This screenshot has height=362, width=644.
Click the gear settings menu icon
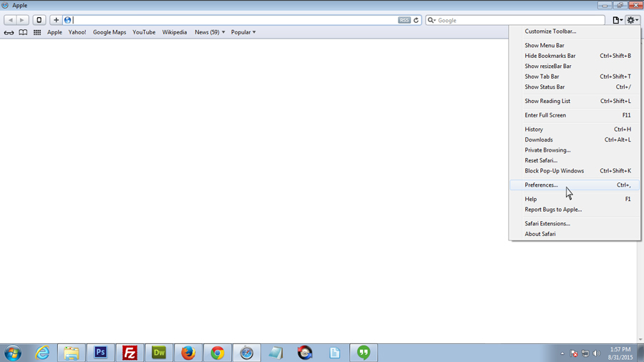coord(632,20)
